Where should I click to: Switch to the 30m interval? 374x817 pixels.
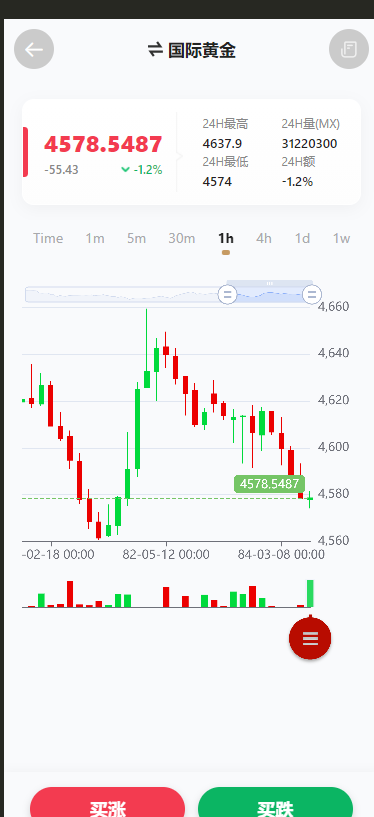(x=182, y=238)
